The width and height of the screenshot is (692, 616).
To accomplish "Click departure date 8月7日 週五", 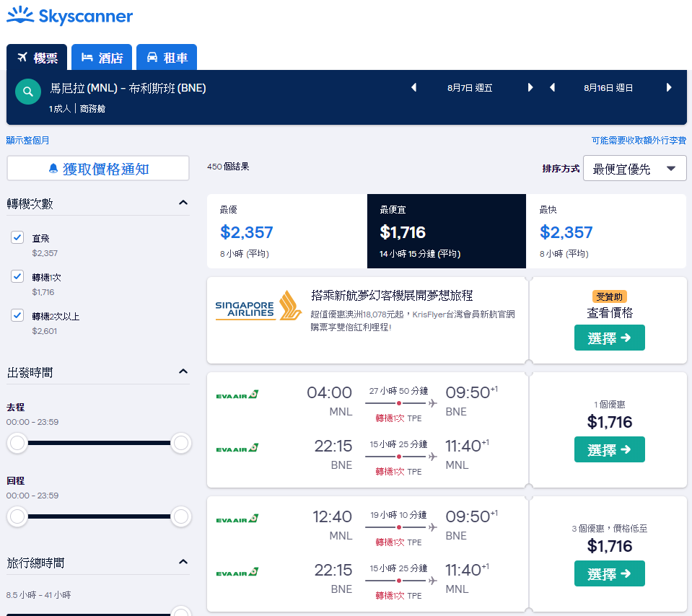I will 470,88.
